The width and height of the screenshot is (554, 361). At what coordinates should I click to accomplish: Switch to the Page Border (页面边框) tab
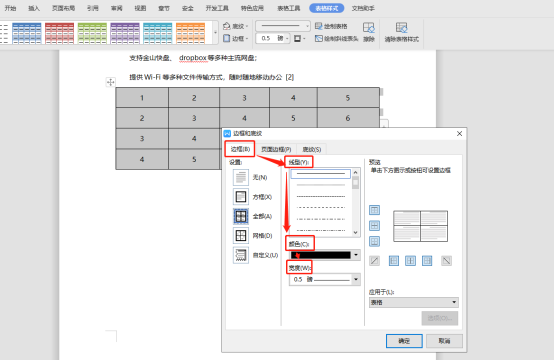coord(276,149)
